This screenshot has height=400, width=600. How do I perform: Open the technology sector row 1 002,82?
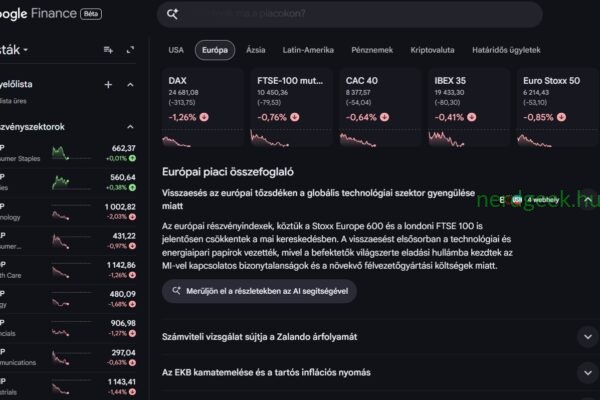68,211
